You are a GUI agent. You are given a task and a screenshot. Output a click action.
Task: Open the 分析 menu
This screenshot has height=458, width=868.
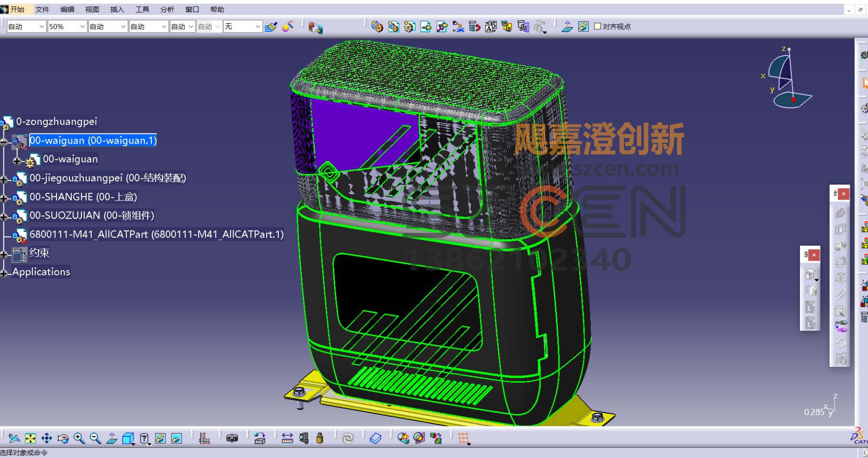tap(167, 9)
